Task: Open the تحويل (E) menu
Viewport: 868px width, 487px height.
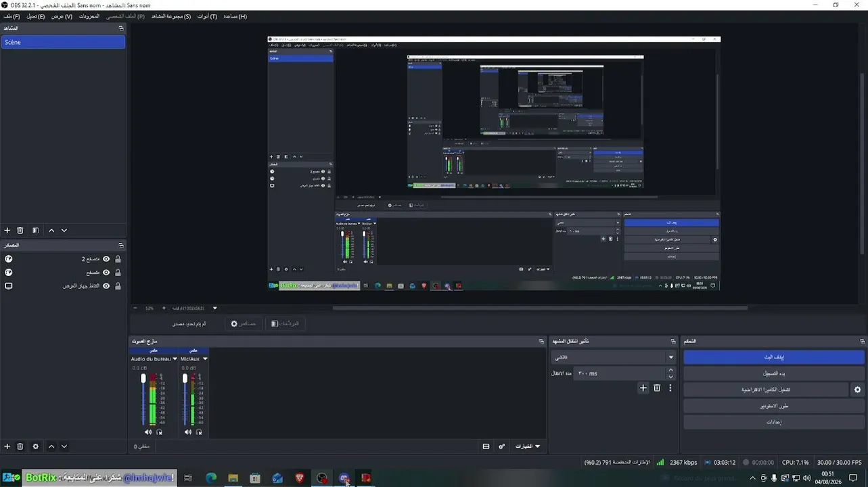Action: 36,16
